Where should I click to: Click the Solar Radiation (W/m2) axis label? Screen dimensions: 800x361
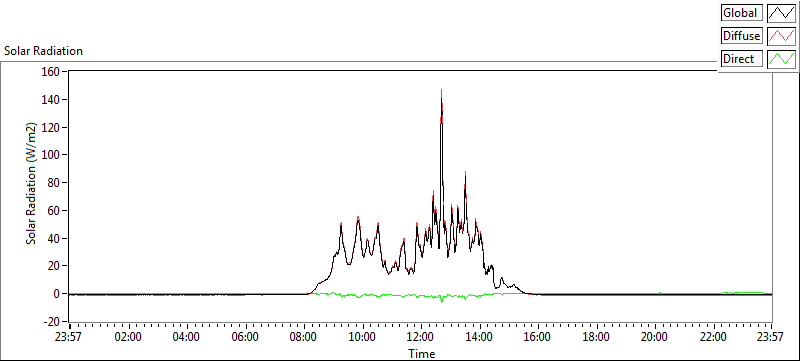(x=32, y=183)
